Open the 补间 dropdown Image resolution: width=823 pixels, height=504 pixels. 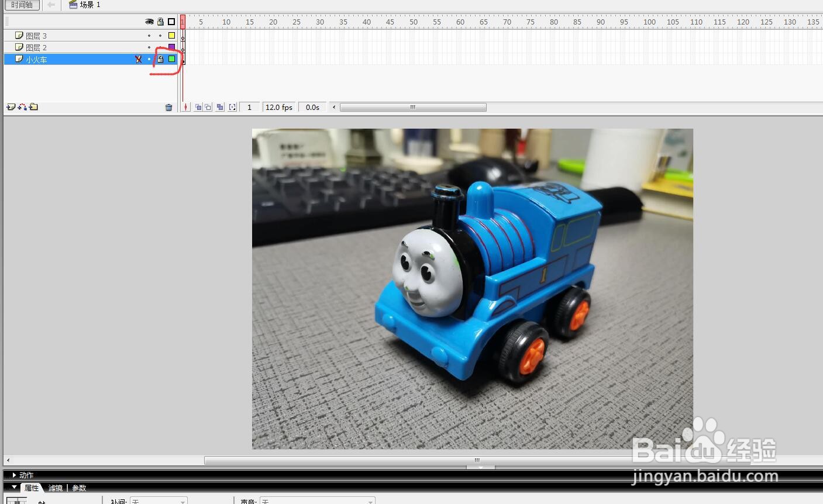(159, 501)
